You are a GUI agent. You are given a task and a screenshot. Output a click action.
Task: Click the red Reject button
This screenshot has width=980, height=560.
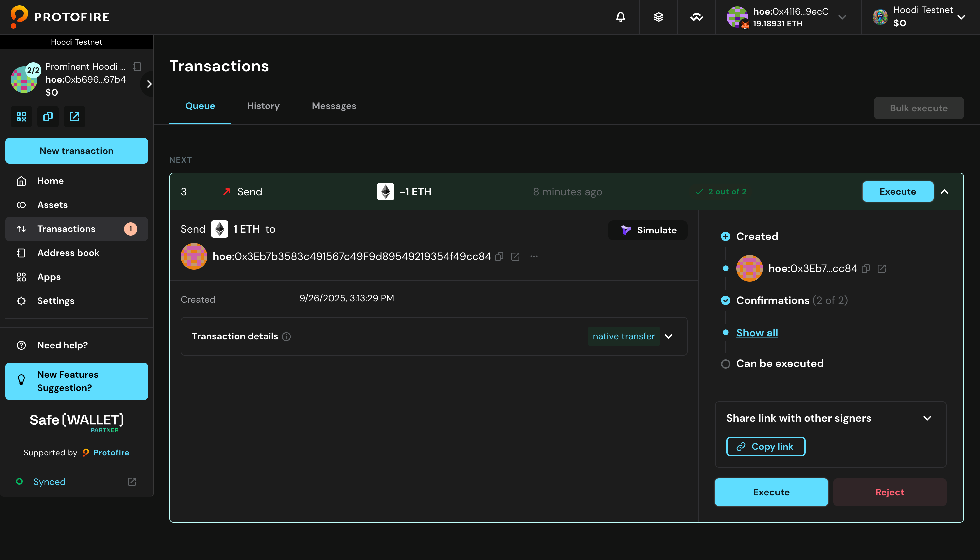click(889, 492)
